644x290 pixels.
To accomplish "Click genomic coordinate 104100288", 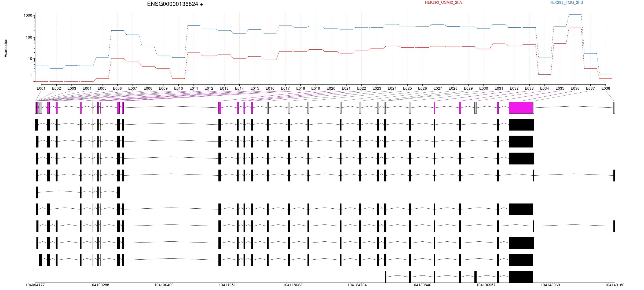I will click(x=100, y=285).
